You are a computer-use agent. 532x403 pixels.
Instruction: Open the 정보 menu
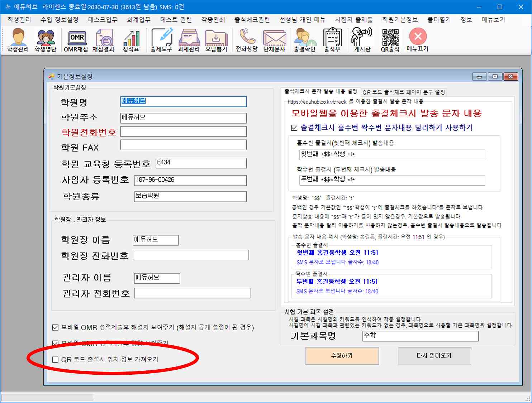click(x=466, y=20)
